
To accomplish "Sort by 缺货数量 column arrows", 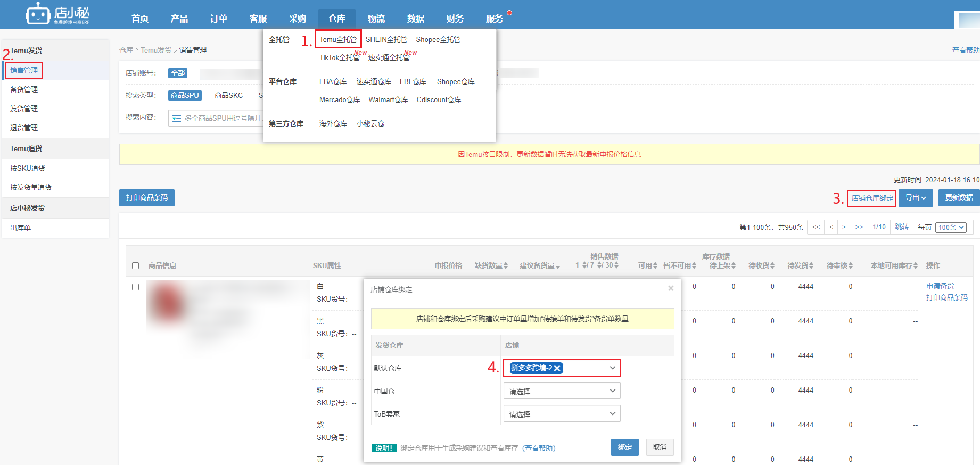I will click(x=505, y=265).
